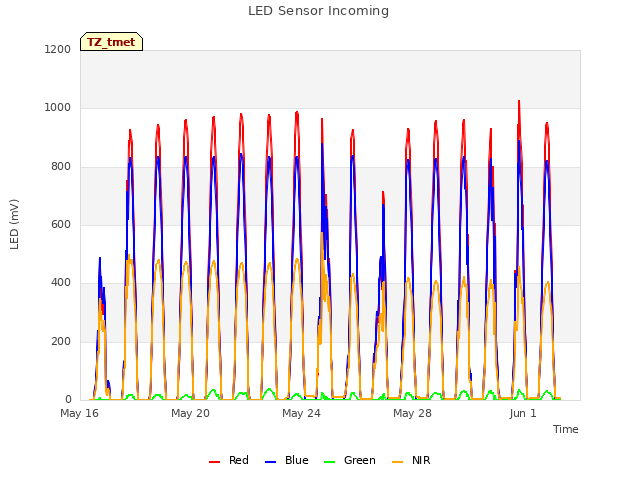
Task: Click the 600 y-axis tick label
Action: tap(61, 224)
